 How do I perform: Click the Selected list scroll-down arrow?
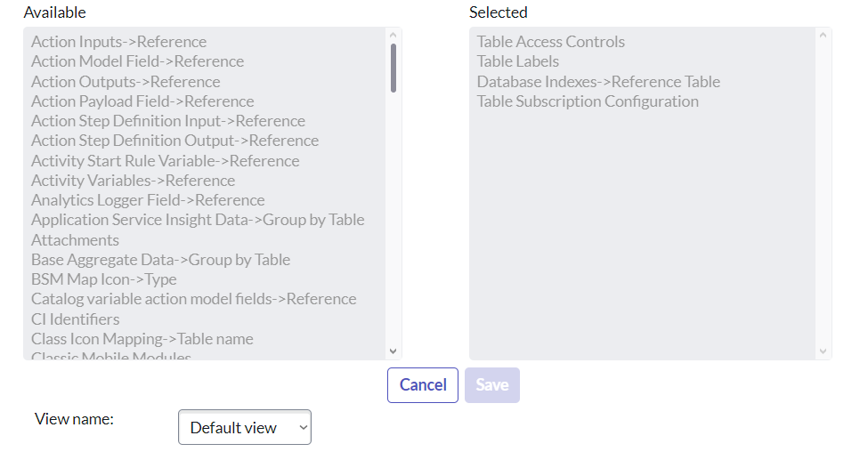click(x=823, y=351)
